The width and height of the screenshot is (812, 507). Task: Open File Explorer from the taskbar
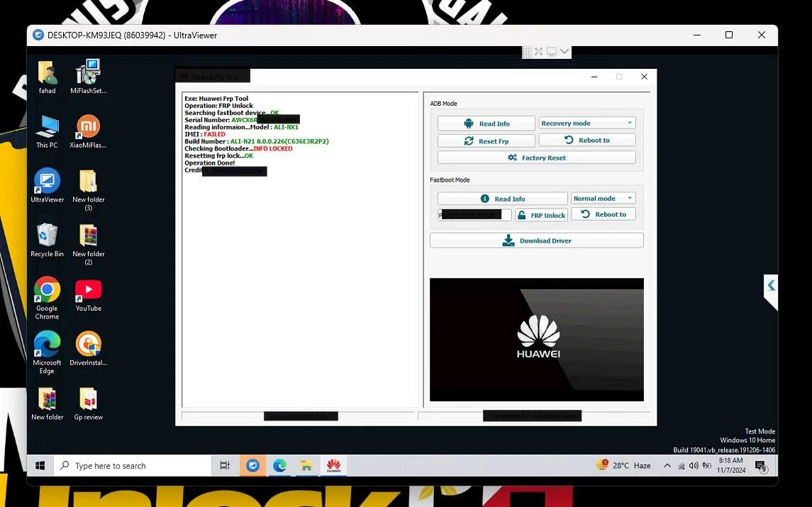(306, 466)
